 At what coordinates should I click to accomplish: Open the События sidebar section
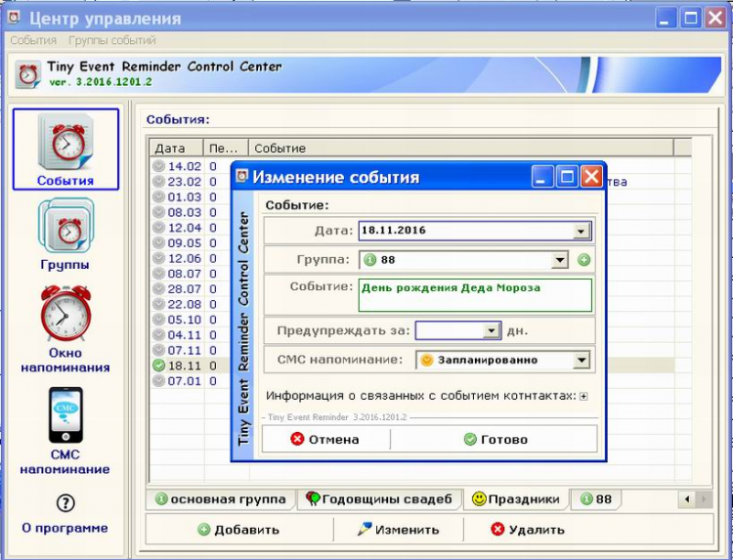click(65, 150)
